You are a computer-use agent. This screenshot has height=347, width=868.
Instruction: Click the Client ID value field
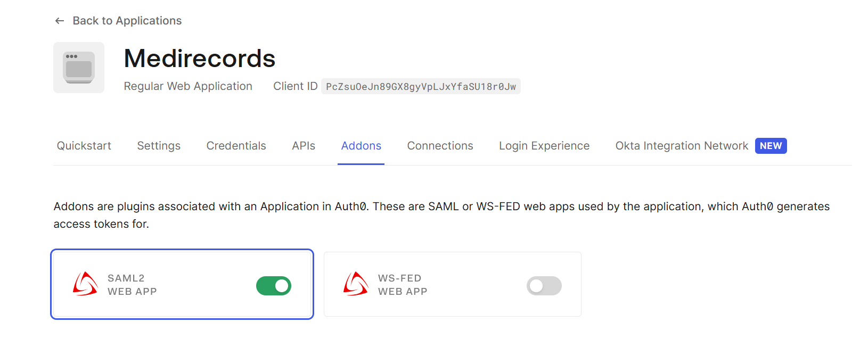pyautogui.click(x=421, y=87)
